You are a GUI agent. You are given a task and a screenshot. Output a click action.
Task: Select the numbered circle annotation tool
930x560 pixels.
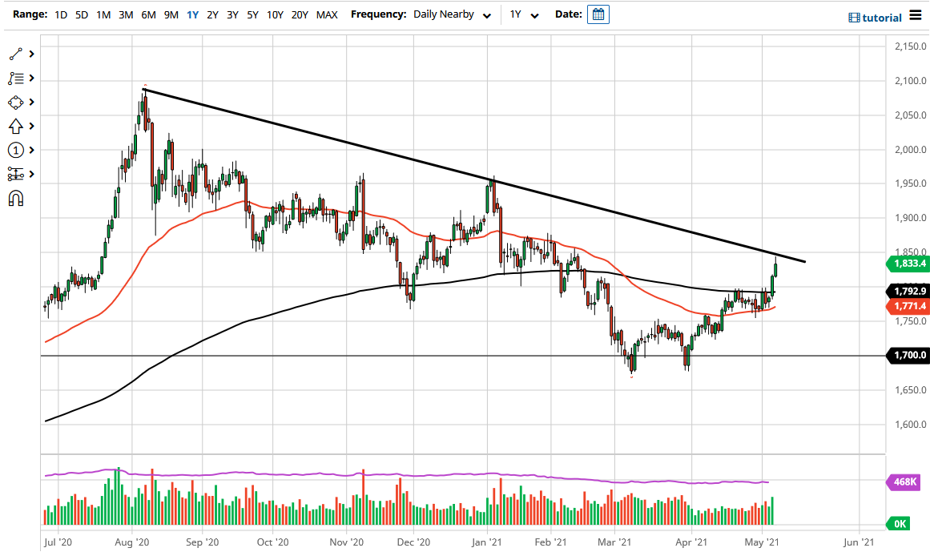click(15, 150)
